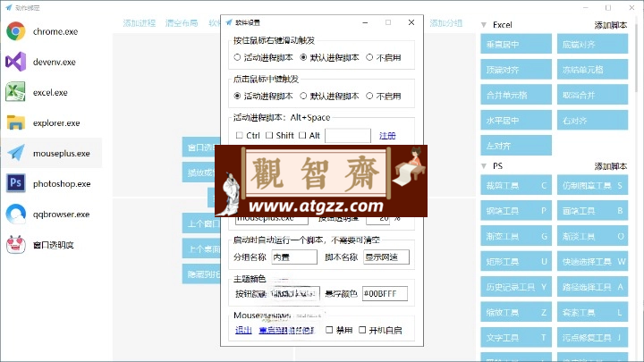The image size is (644, 362).
Task: Click the 文字工具 T script button
Action: tap(516, 337)
